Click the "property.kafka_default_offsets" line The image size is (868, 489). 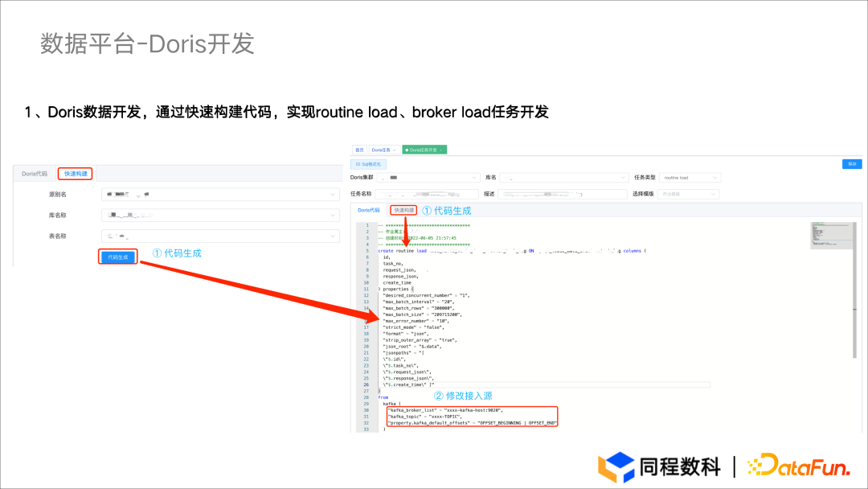pyautogui.click(x=472, y=423)
